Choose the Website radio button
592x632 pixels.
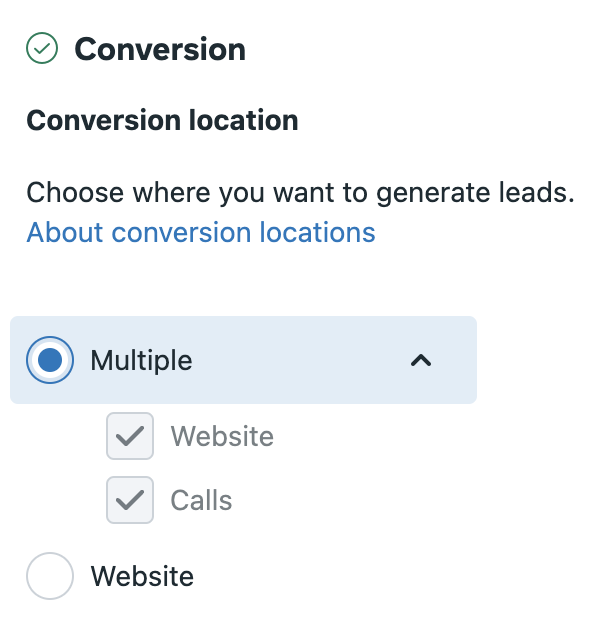(x=50, y=576)
